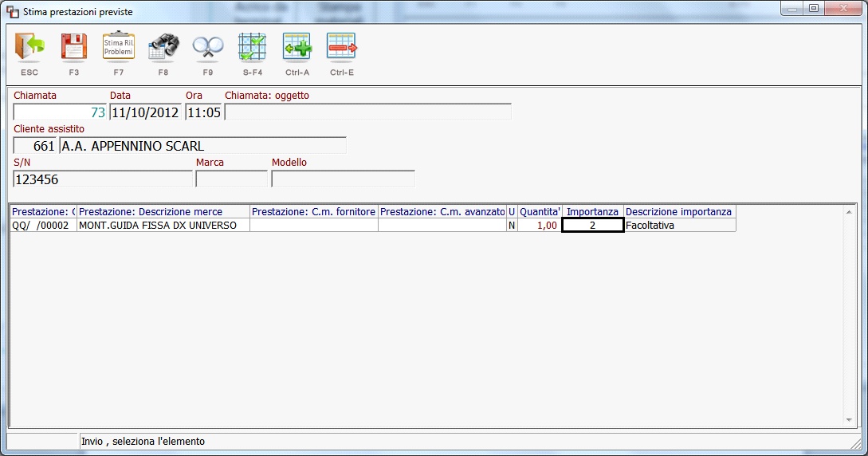
Task: Click the Prestazione code column header
Action: point(44,212)
